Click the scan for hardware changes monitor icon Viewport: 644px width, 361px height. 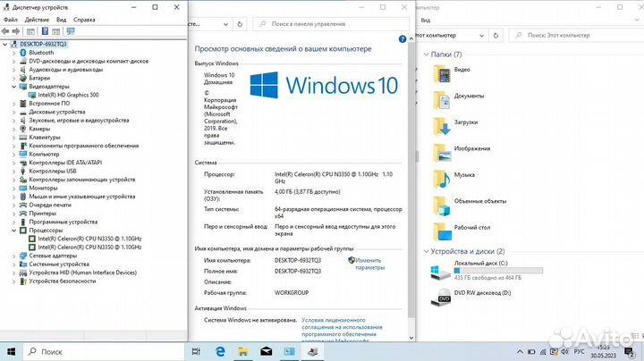(69, 30)
